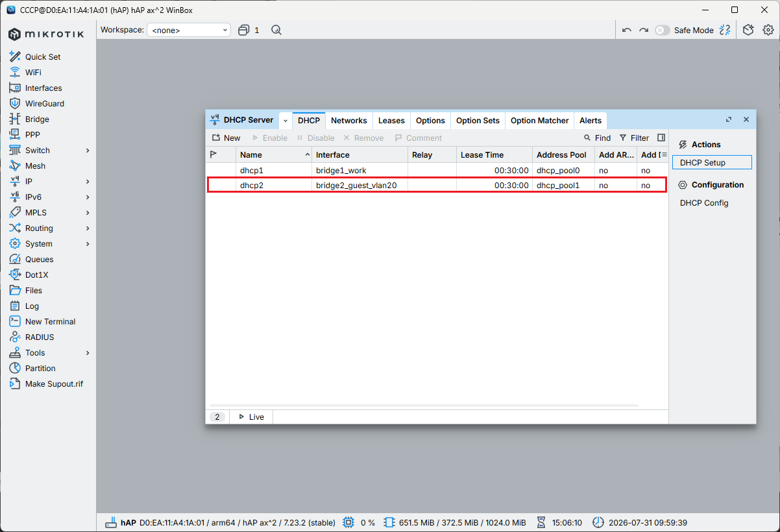The height and width of the screenshot is (532, 780).
Task: Run DHCP Setup
Action: point(712,162)
